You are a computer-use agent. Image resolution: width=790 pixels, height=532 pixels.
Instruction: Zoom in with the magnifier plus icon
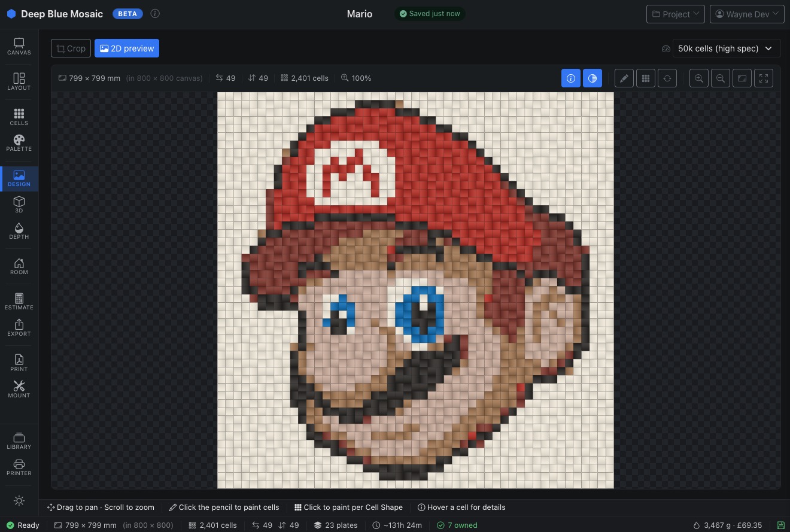point(699,78)
